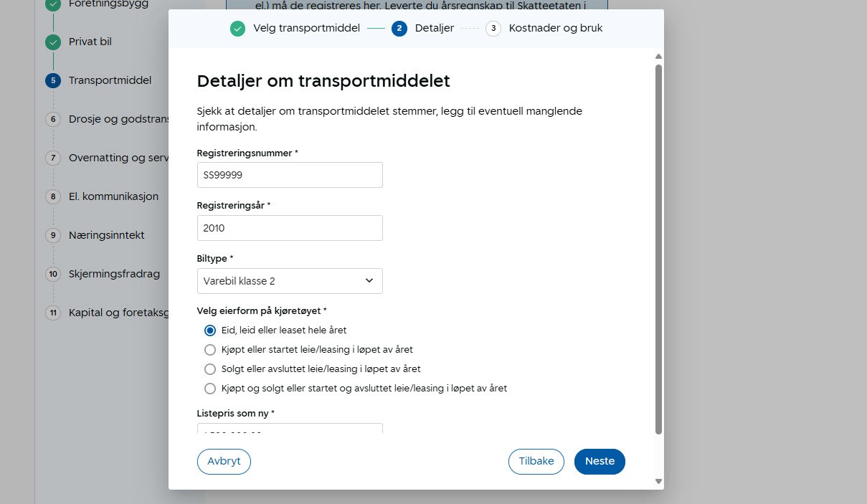Click step 5 circle for Transportmiddel
Image resolution: width=867 pixels, height=504 pixels.
pyautogui.click(x=53, y=81)
